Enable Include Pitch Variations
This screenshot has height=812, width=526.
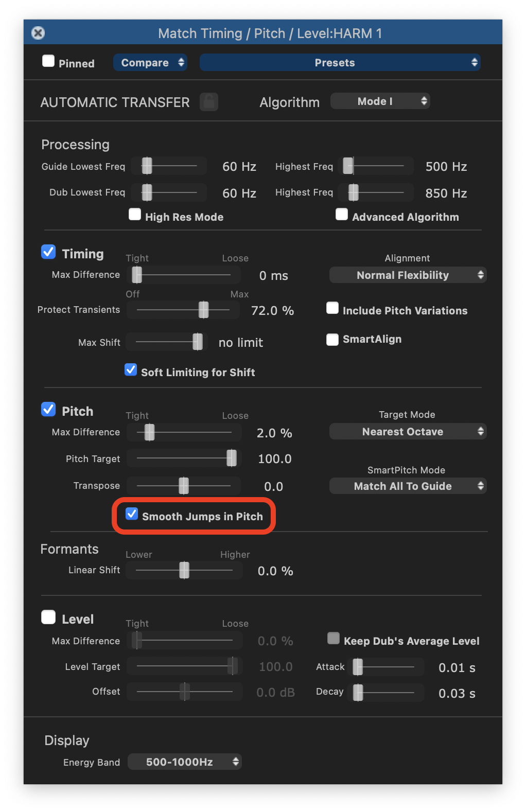coord(332,308)
